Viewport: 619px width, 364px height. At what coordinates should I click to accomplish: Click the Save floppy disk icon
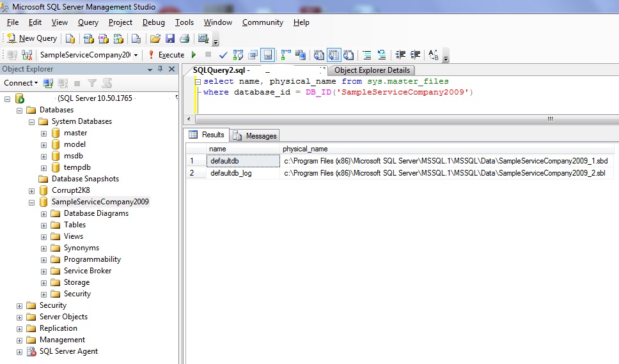170,38
